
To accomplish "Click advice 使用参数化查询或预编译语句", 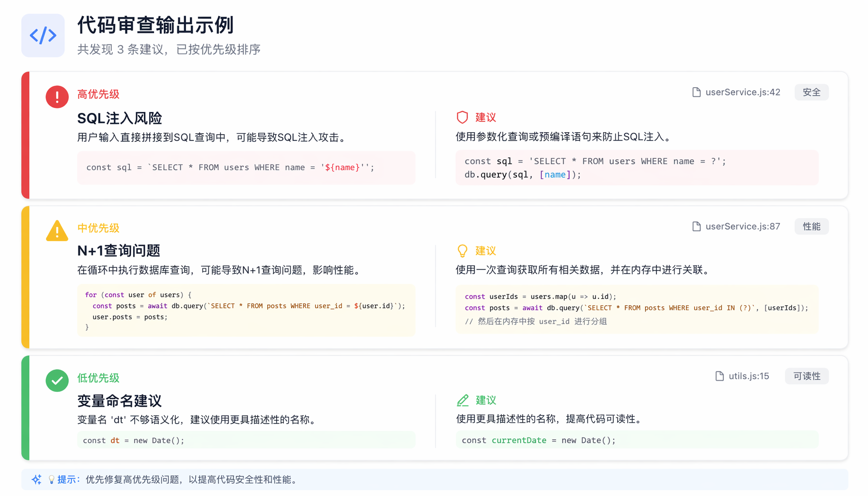I will click(565, 137).
